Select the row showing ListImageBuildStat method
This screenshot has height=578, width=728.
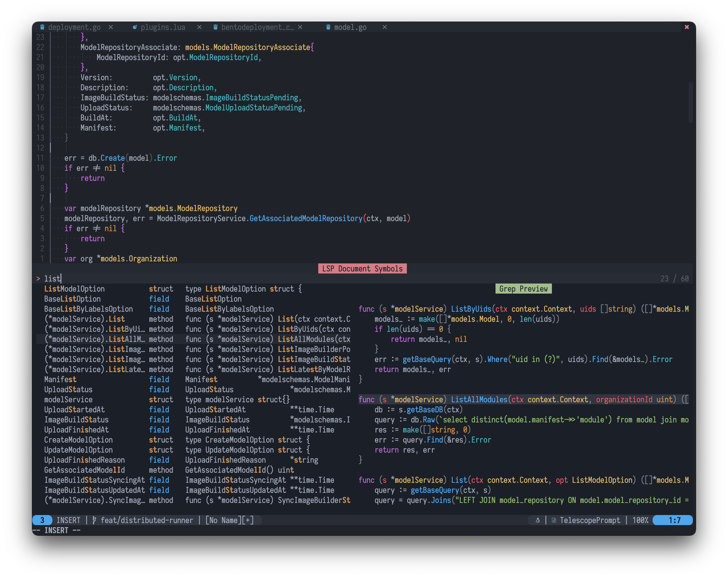point(193,359)
